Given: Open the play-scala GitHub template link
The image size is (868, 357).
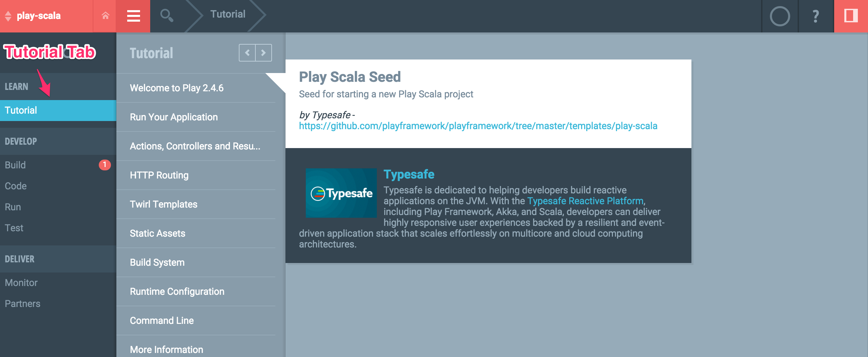Looking at the screenshot, I should 478,126.
